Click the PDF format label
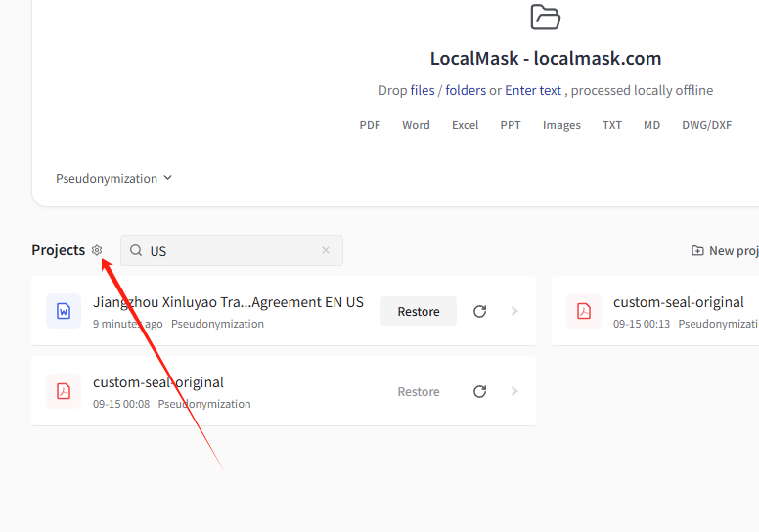Screen dimensions: 759x532 coord(370,125)
